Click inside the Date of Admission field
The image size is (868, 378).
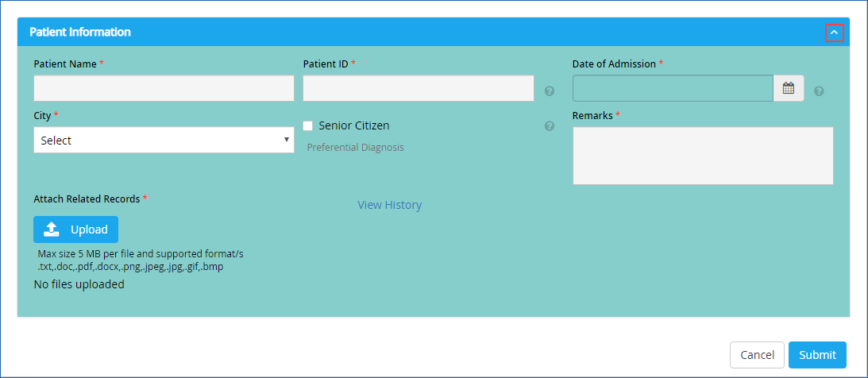point(673,88)
